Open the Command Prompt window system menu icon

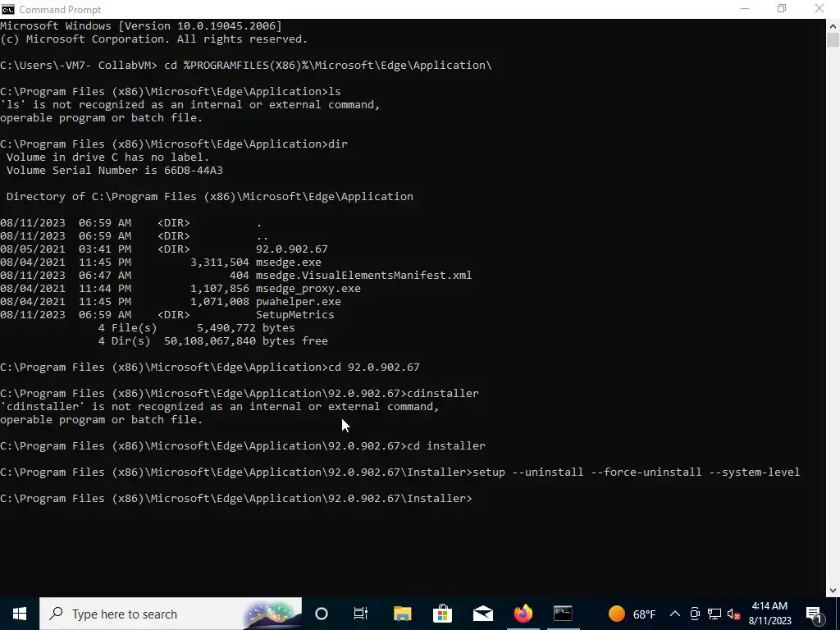pyautogui.click(x=7, y=9)
